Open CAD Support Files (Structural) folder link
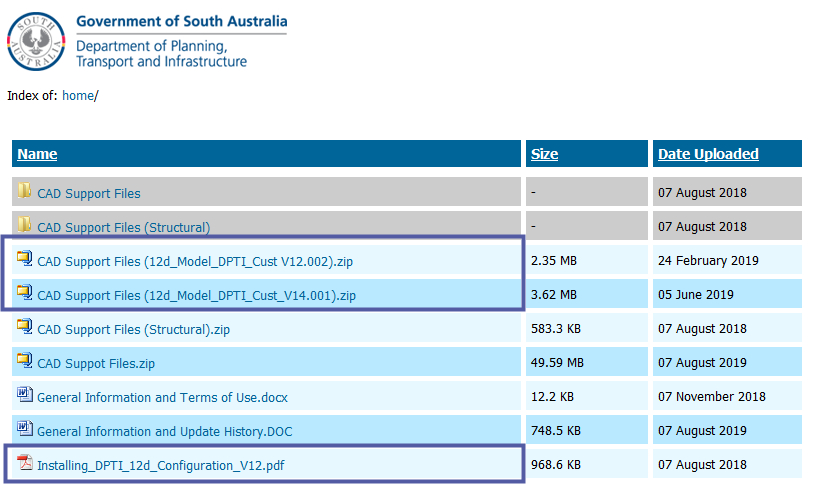 tap(123, 227)
